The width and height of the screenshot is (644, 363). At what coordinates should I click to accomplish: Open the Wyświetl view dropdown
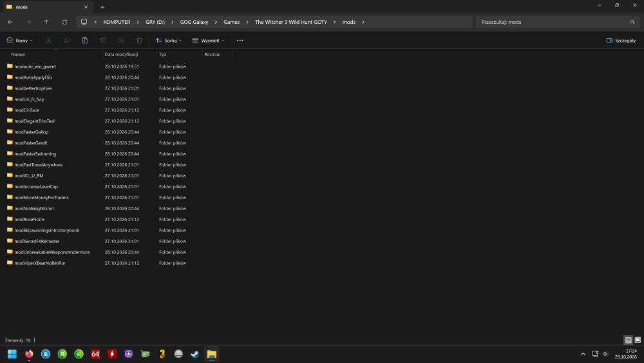[208, 40]
